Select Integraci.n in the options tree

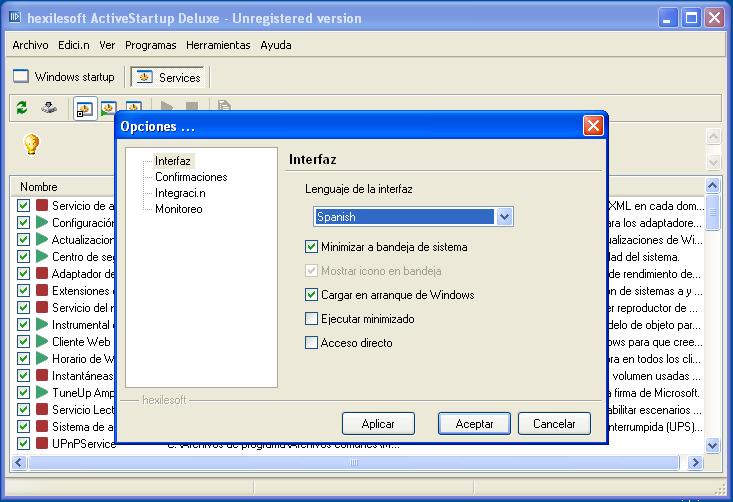coord(180,193)
